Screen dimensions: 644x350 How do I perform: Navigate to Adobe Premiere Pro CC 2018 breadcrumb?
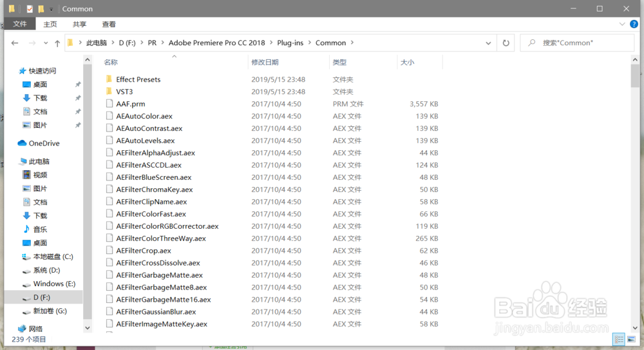217,43
